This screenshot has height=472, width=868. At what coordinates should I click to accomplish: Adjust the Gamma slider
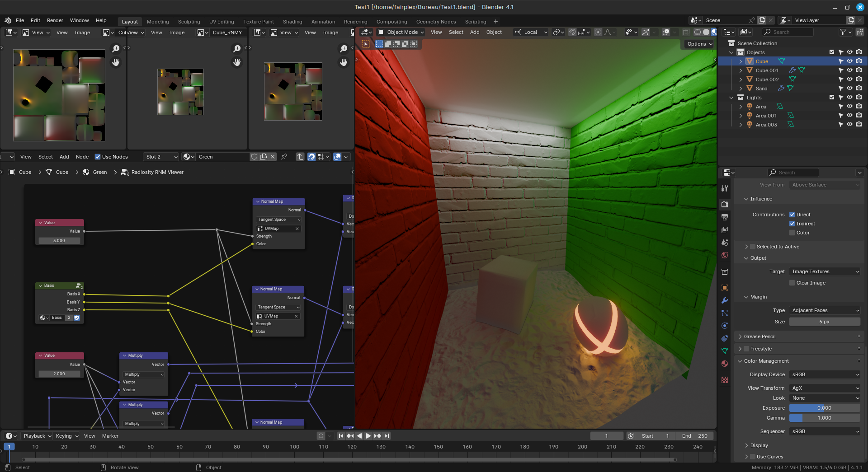825,418
